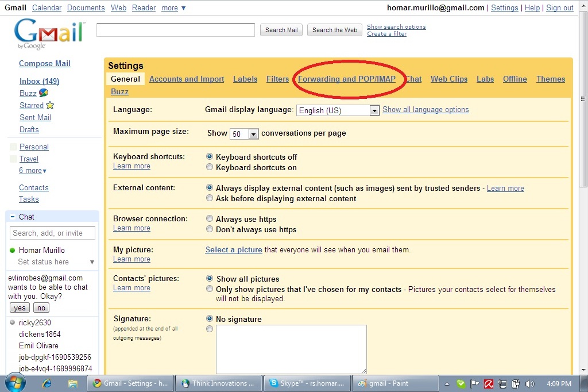Select No signature option
This screenshot has width=588, height=392.
(x=210, y=318)
